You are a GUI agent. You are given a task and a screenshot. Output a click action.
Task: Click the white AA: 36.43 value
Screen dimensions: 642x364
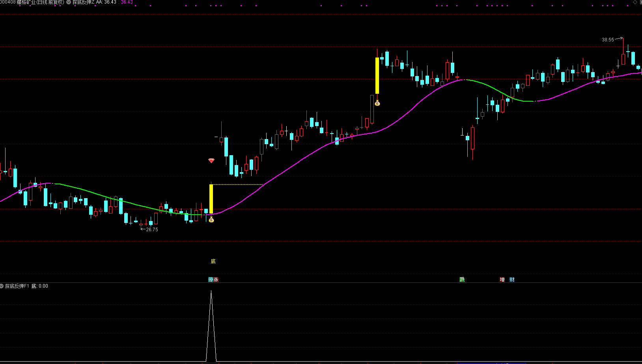click(x=106, y=2)
